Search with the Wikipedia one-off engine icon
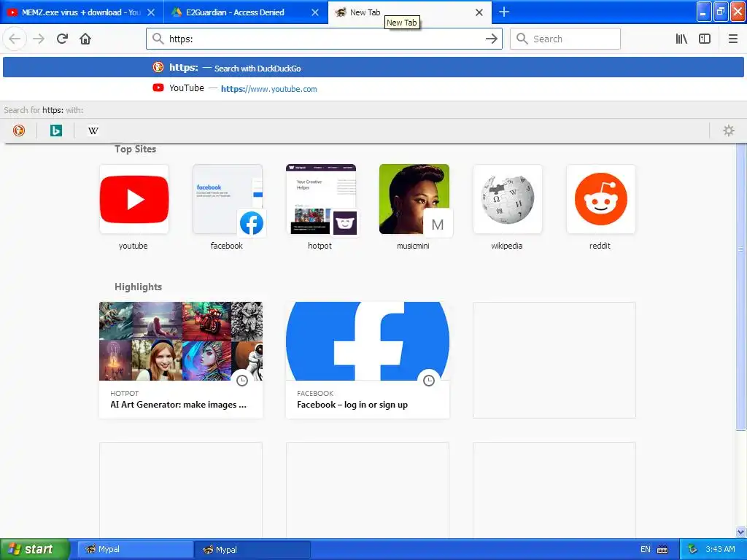 click(93, 131)
